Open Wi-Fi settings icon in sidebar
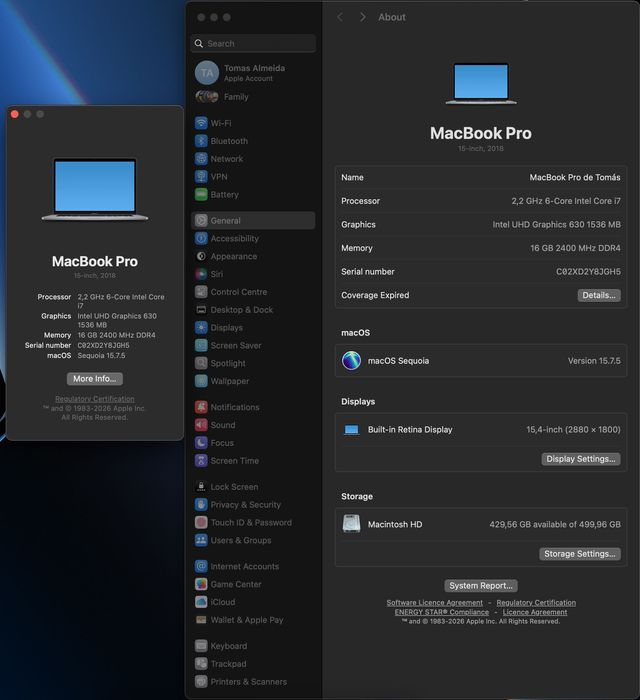 pos(201,123)
